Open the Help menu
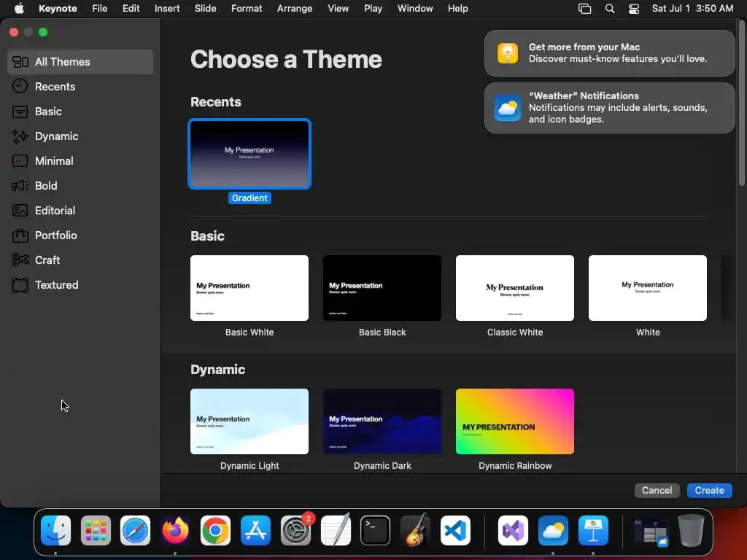 458,8
